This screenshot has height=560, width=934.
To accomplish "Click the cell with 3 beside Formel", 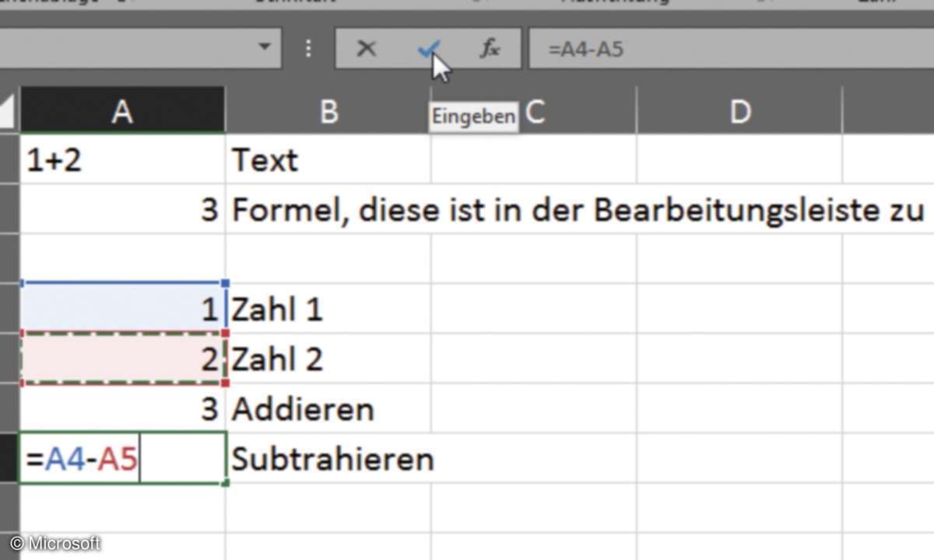I will (x=122, y=210).
